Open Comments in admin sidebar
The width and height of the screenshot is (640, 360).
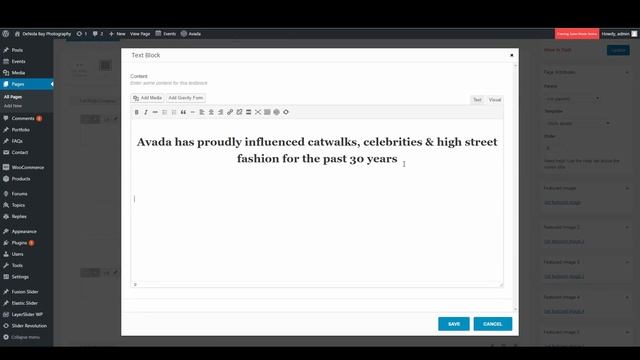pyautogui.click(x=27, y=118)
